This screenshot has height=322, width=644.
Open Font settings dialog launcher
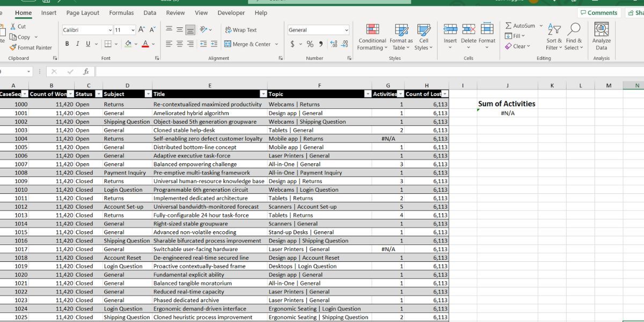157,58
